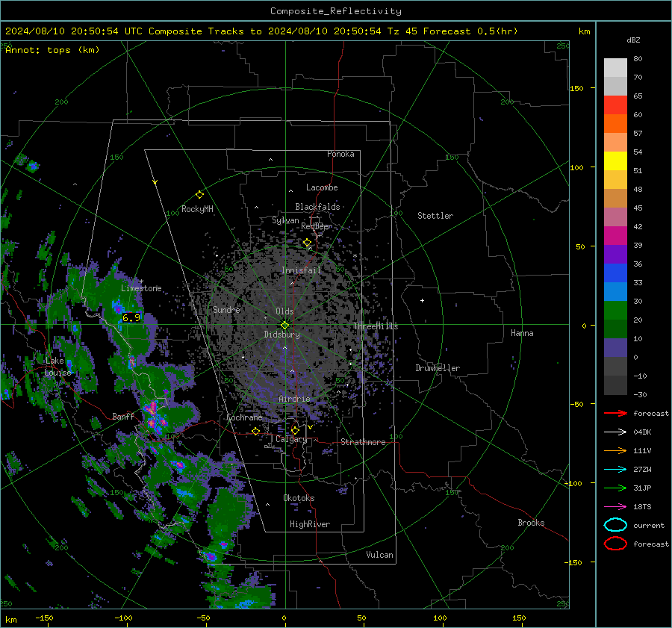Click the Cochrane label
Image resolution: width=672 pixels, height=628 pixels.
point(244,417)
